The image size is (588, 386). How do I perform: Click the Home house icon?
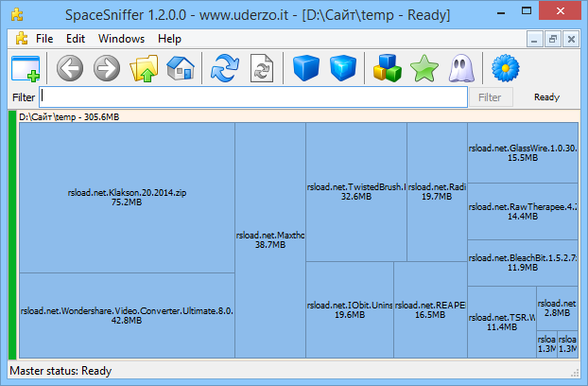click(181, 69)
